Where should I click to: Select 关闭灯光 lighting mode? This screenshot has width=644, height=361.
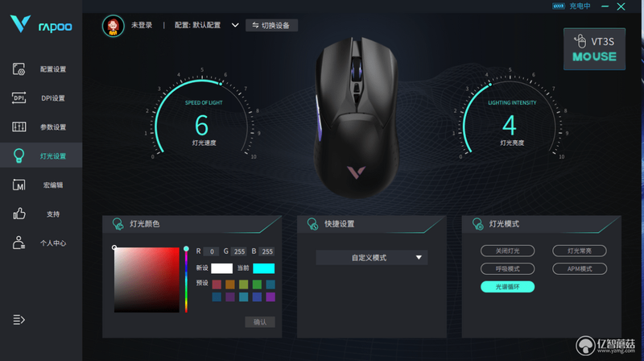507,251
